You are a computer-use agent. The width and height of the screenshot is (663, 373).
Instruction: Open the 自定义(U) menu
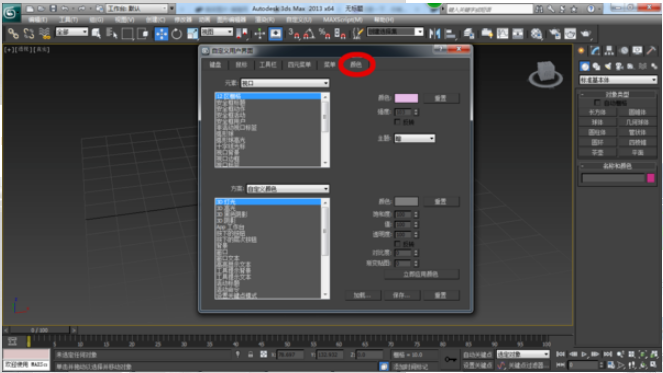click(x=299, y=19)
